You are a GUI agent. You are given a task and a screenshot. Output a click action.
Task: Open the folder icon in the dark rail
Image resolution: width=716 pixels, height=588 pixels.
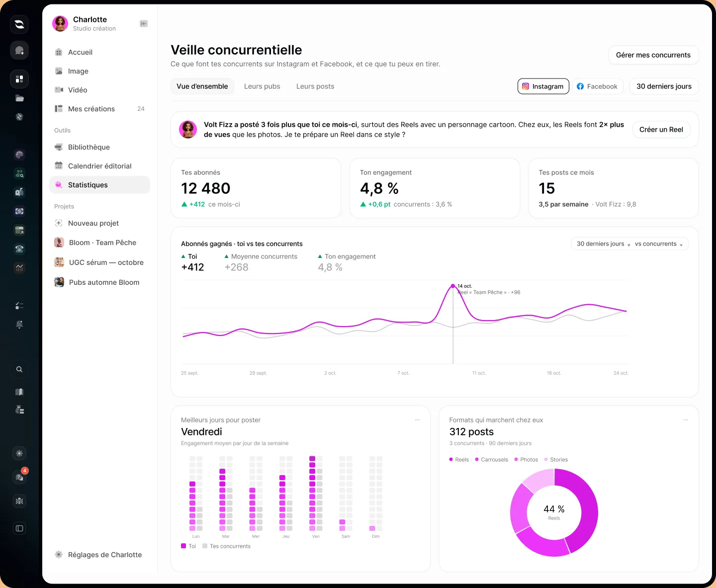point(19,98)
